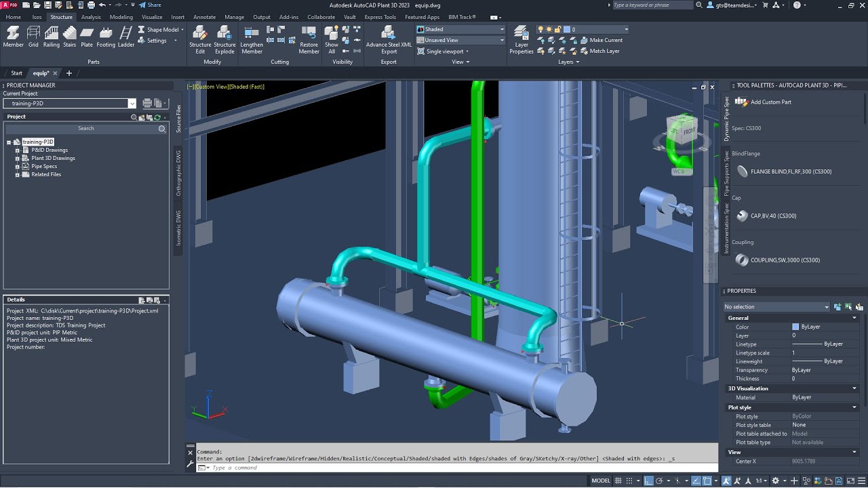The width and height of the screenshot is (868, 488).
Task: Toggle 2D object snap in status bar
Action: click(707, 481)
